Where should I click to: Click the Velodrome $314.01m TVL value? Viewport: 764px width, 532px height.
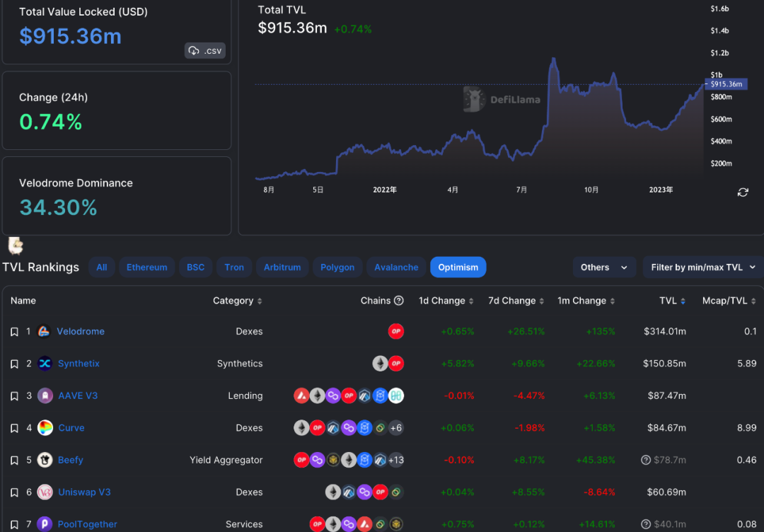click(664, 331)
